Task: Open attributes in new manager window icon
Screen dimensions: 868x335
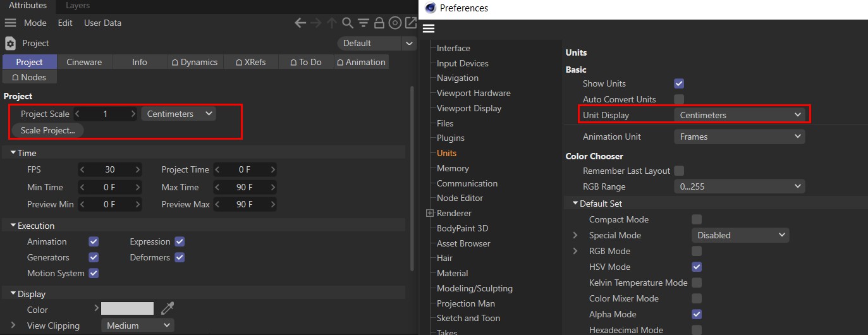Action: coord(410,23)
